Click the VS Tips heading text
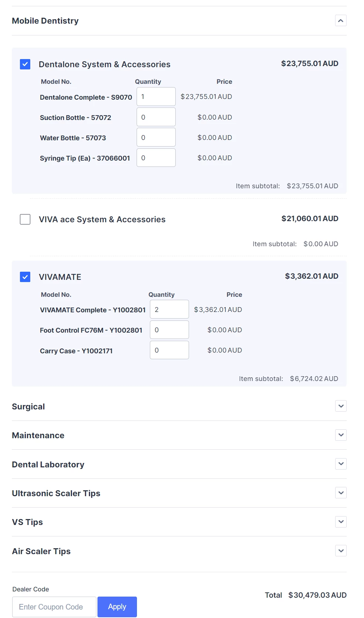 [x=27, y=522]
